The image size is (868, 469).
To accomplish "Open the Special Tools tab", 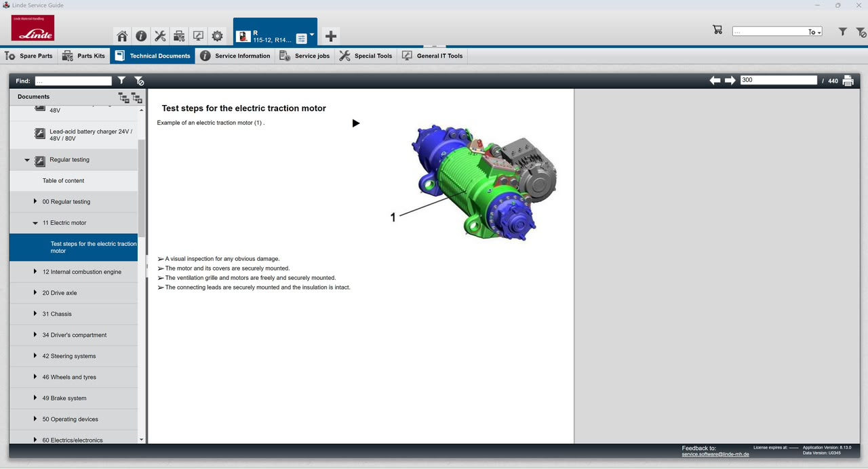I will tap(366, 56).
